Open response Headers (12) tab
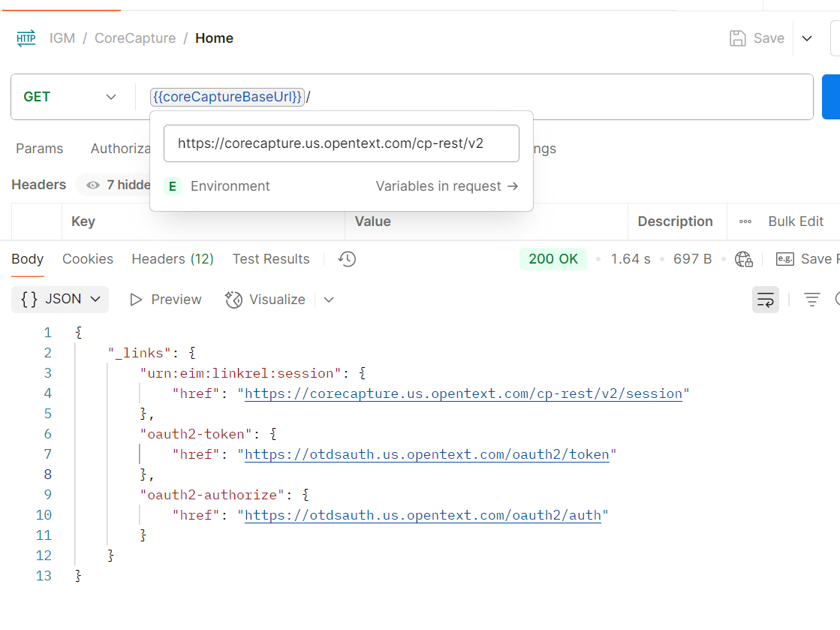 pos(173,259)
